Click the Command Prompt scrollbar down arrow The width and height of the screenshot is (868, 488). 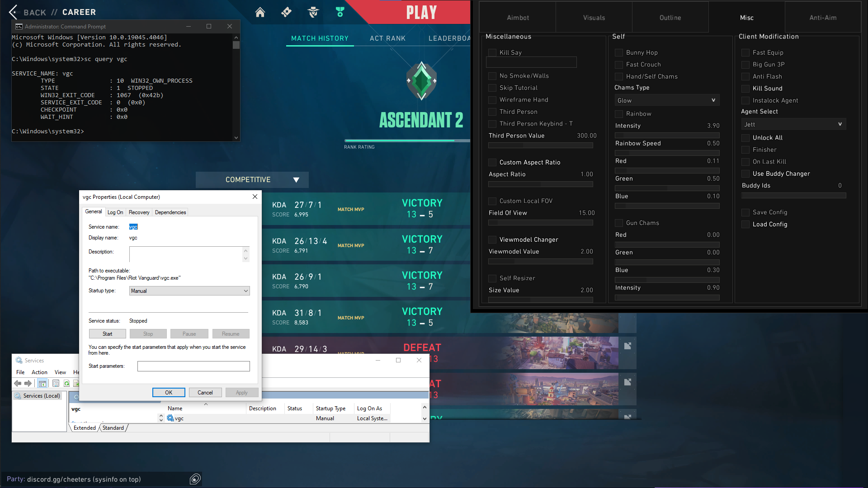pyautogui.click(x=236, y=137)
